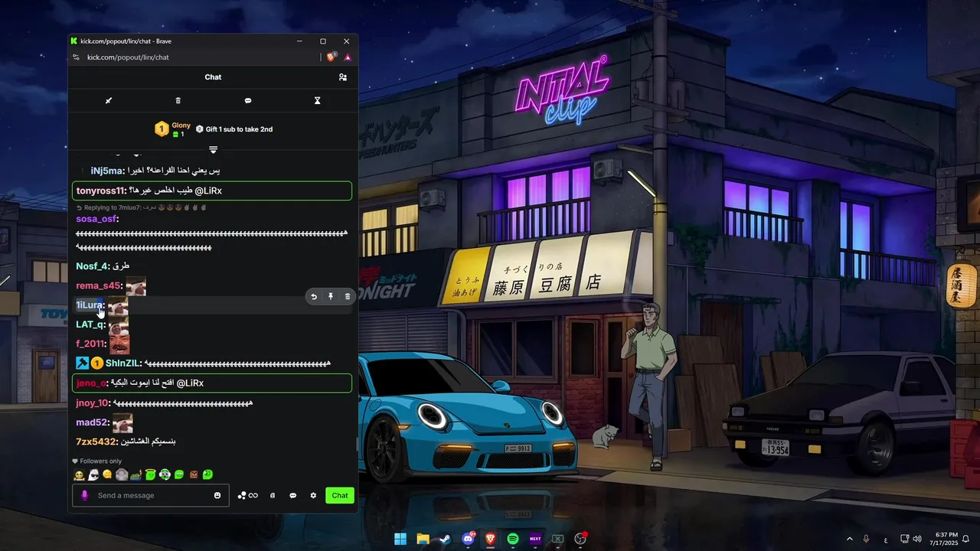Viewport: 980px width, 551px height.
Task: Select the ShInZIL blue moderator badge
Action: 82,364
